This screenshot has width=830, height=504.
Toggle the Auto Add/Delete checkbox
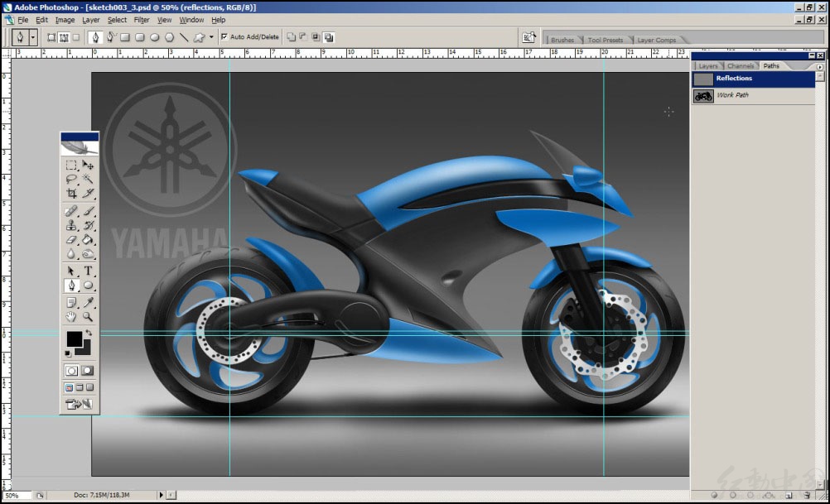coord(224,36)
